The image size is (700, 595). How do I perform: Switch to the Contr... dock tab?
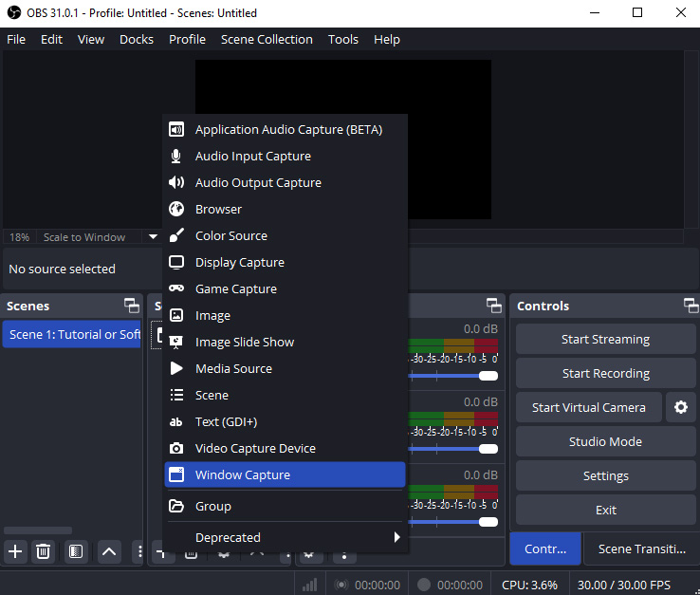click(545, 549)
